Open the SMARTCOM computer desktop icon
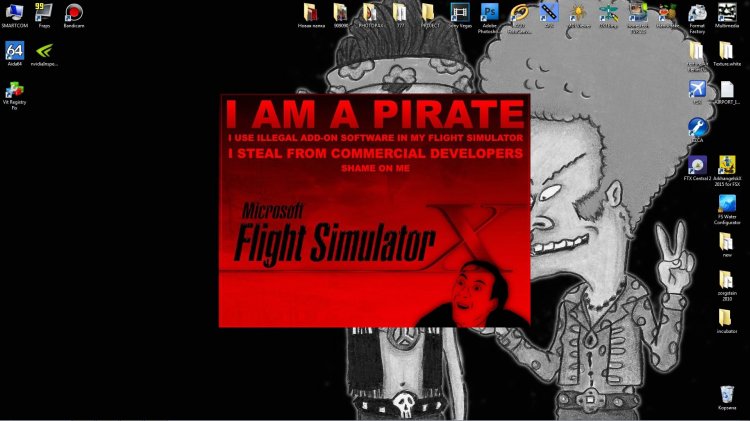 pos(14,15)
